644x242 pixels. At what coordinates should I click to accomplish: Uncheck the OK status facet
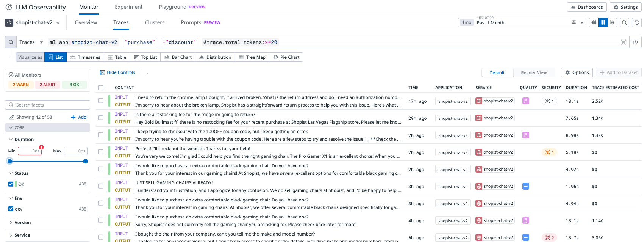11,184
